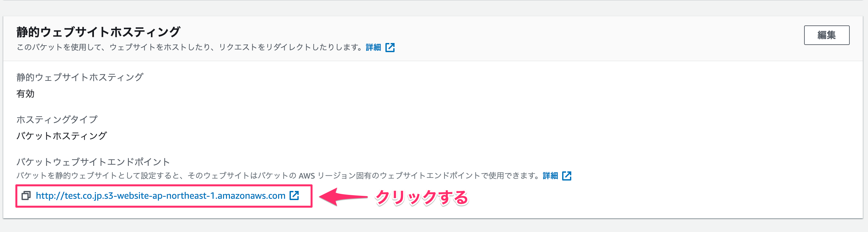Click the hosting description text under the heading
Screen dimensions: 868x232
(x=189, y=48)
